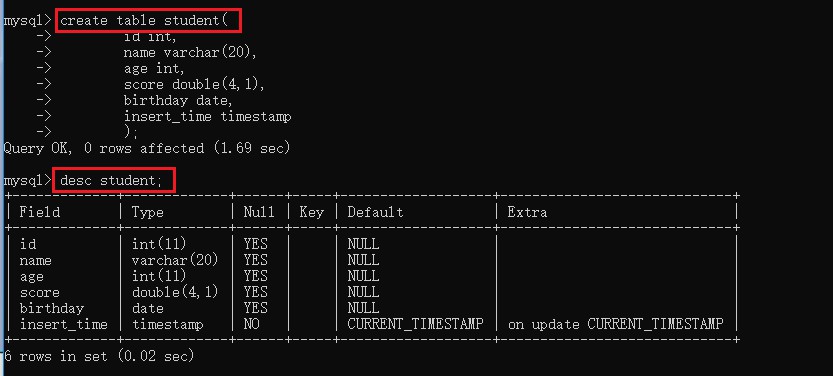This screenshot has height=376, width=833.
Task: Click the 'on update CURRENT_TIMESTAMP' extra value
Action: click(615, 324)
